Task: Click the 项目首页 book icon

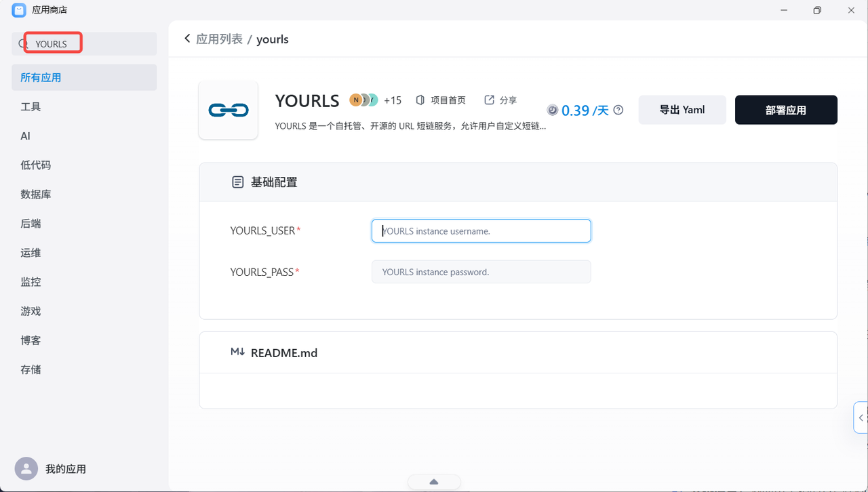Action: [x=420, y=100]
